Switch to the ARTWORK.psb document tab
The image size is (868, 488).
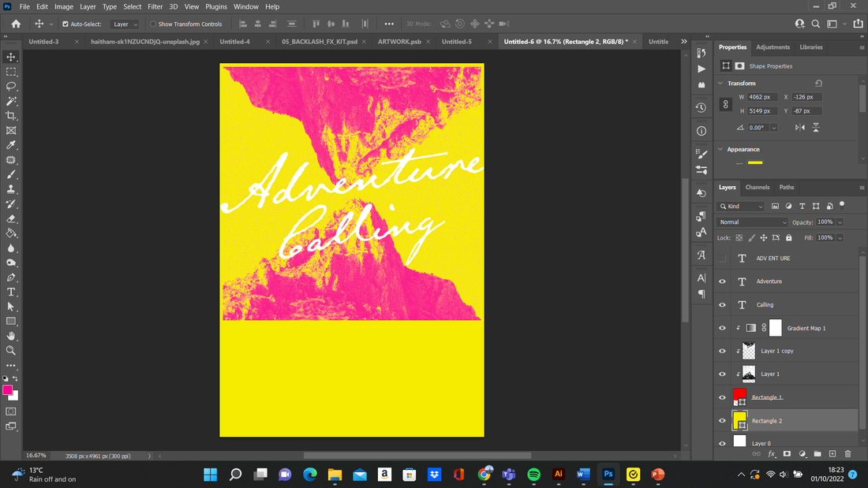pyautogui.click(x=399, y=42)
